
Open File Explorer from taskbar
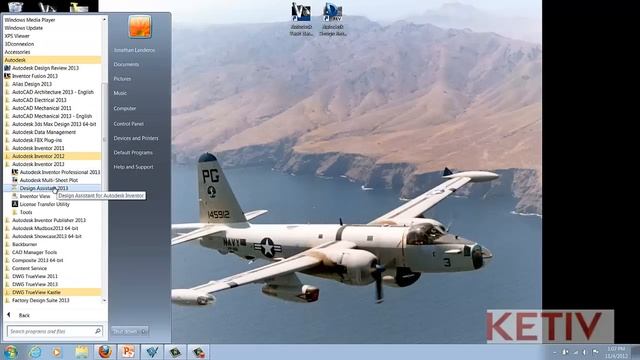(x=81, y=352)
